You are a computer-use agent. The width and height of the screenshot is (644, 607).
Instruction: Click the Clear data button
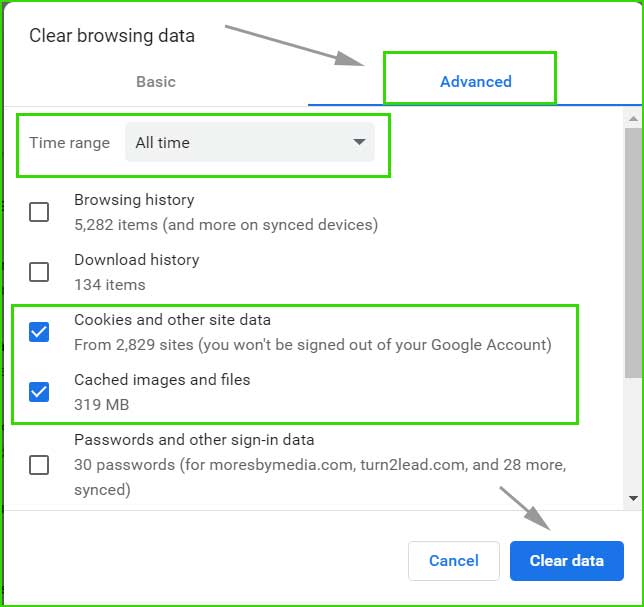click(567, 561)
